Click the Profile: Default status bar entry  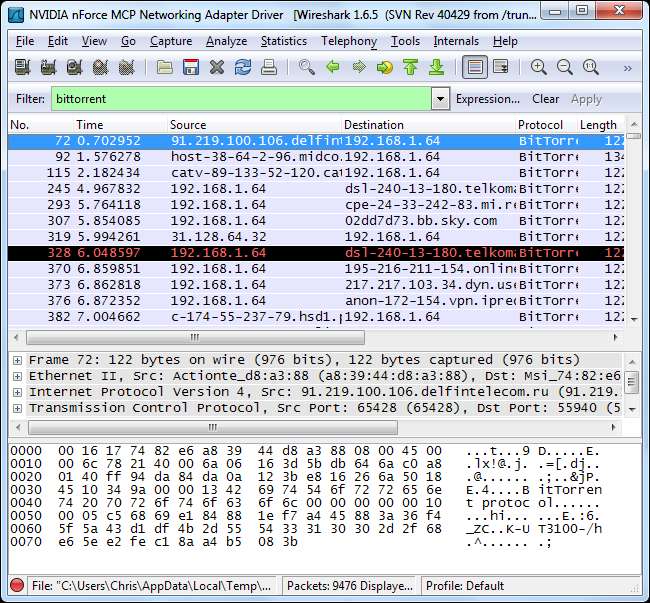coord(465,586)
